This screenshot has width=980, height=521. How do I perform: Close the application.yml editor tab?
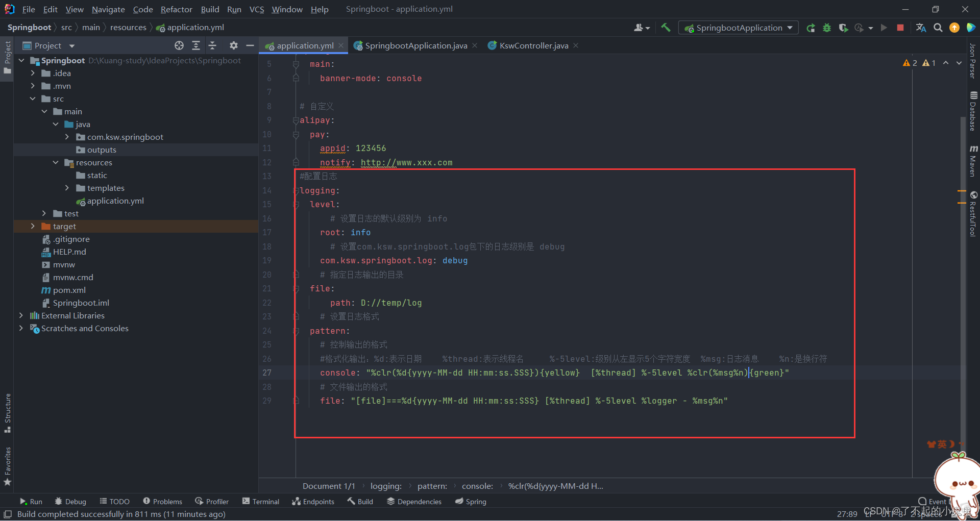(341, 45)
